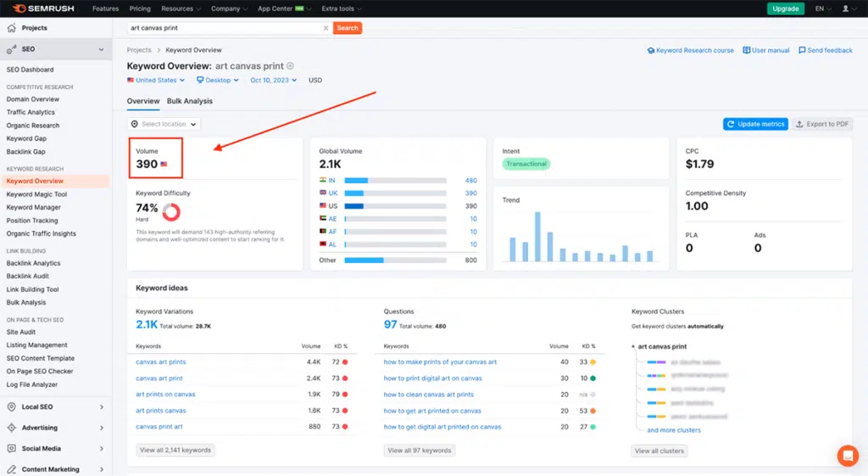Expand the Content Marketing section
868x476 pixels.
(x=102, y=469)
